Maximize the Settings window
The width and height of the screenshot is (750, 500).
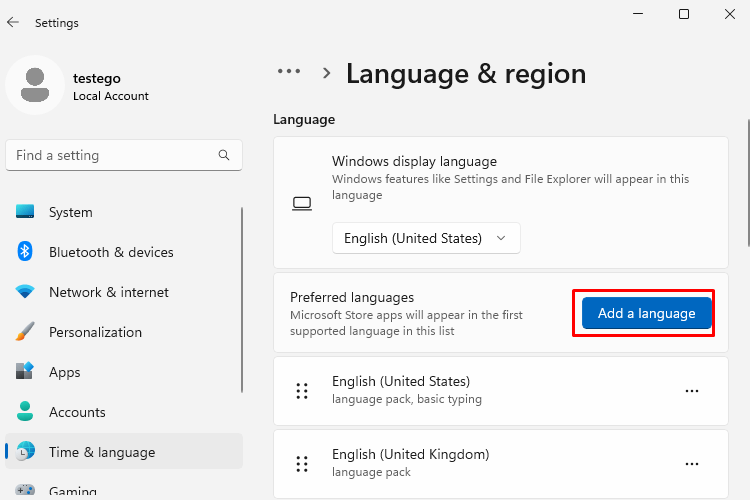tap(684, 14)
